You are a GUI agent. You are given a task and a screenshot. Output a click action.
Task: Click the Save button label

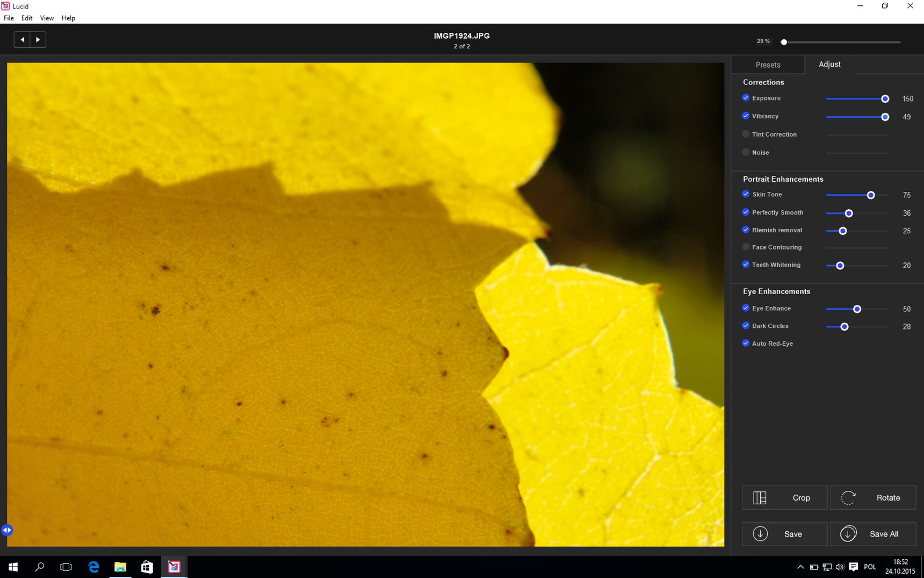(x=793, y=534)
